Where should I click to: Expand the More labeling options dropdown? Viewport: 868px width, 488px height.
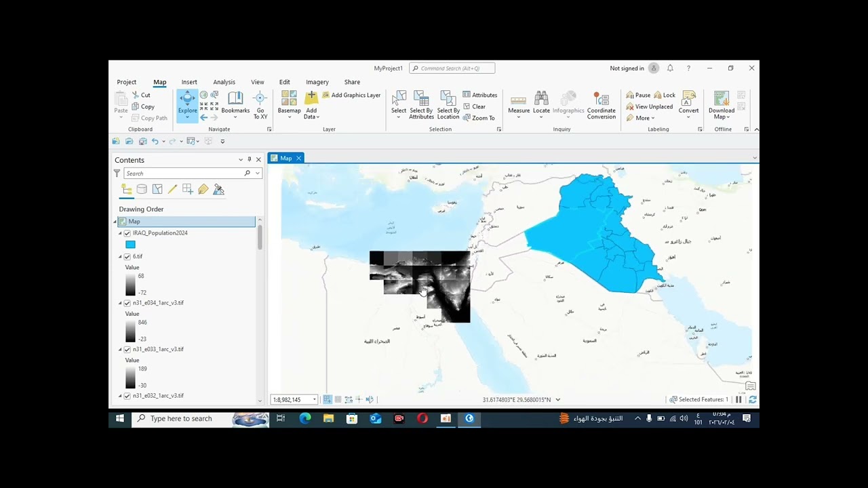[640, 118]
